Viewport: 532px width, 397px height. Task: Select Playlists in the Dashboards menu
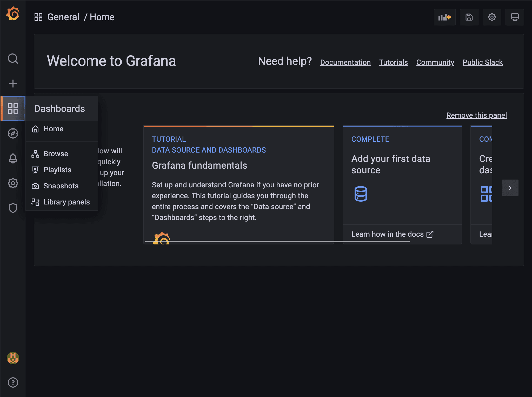pyautogui.click(x=62, y=170)
